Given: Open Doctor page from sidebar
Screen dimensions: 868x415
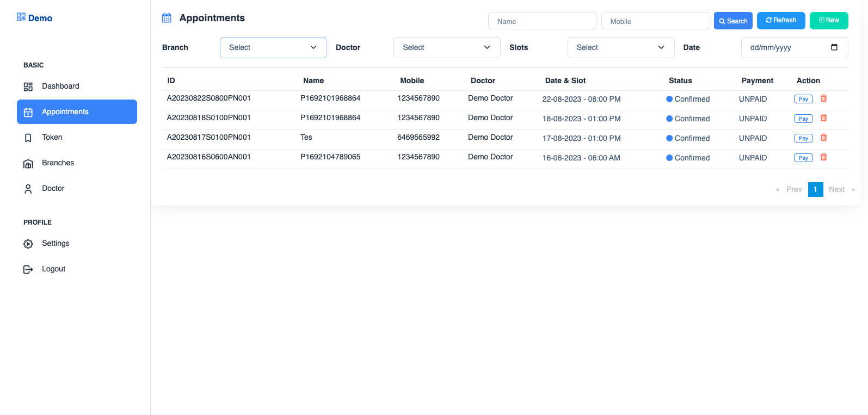Looking at the screenshot, I should pyautogui.click(x=77, y=188).
